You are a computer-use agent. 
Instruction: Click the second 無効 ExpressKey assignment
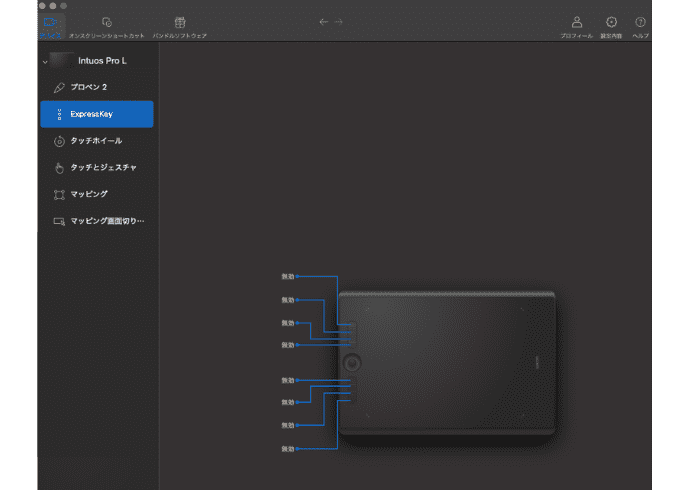(x=288, y=300)
